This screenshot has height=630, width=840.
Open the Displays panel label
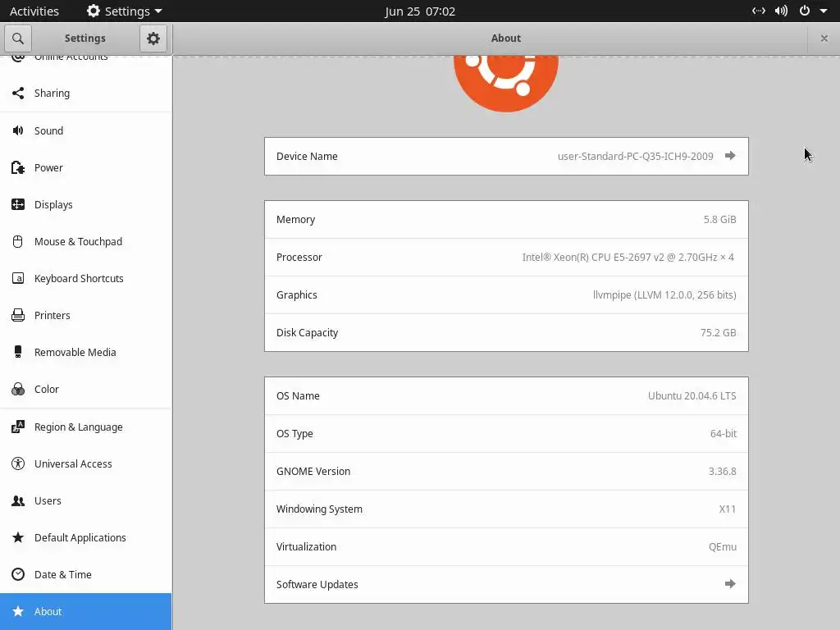pos(53,204)
